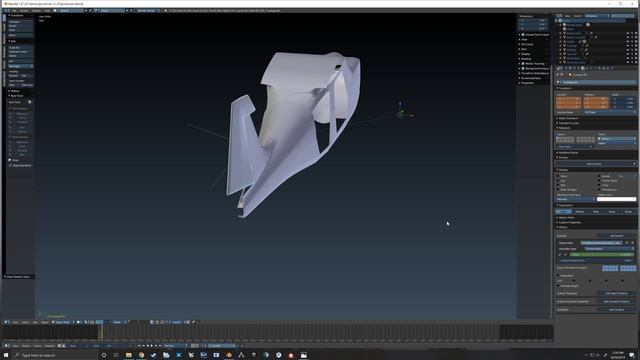Open the Rotation Mode dropdown
The width and height of the screenshot is (640, 360).
coord(610,112)
